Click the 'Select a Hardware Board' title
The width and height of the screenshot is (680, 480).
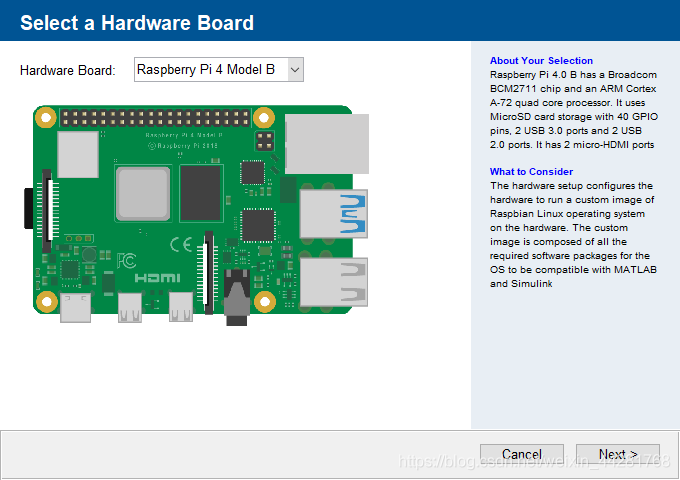tap(137, 23)
